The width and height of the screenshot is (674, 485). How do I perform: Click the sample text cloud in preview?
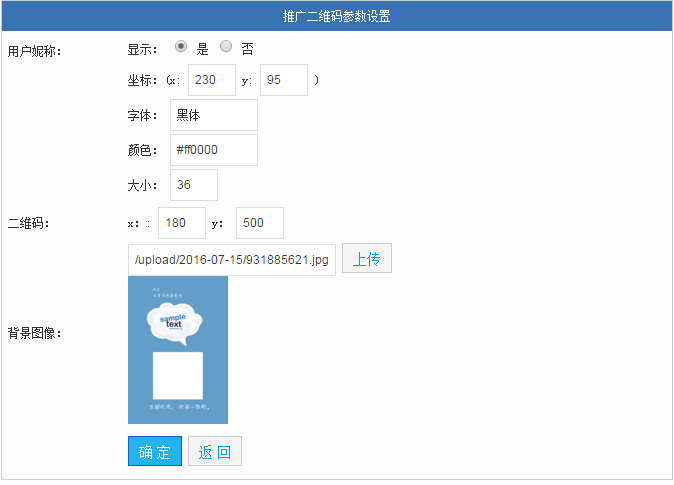coord(174,322)
